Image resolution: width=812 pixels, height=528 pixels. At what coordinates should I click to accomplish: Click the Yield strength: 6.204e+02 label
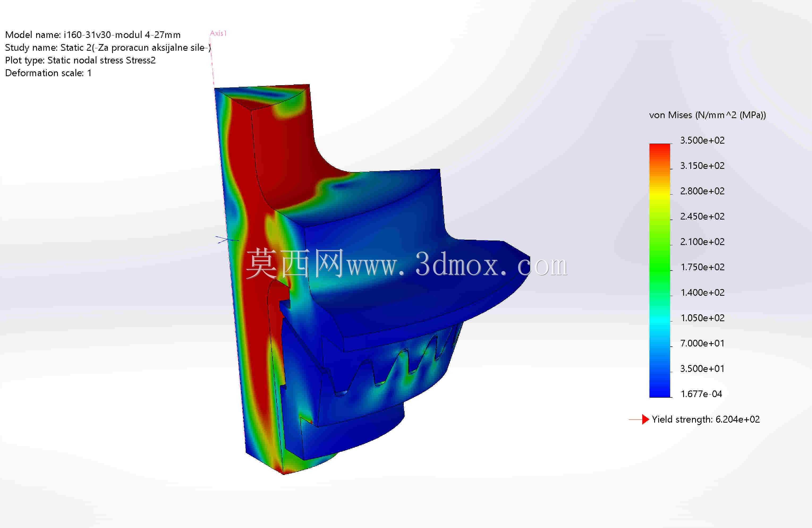click(705, 420)
